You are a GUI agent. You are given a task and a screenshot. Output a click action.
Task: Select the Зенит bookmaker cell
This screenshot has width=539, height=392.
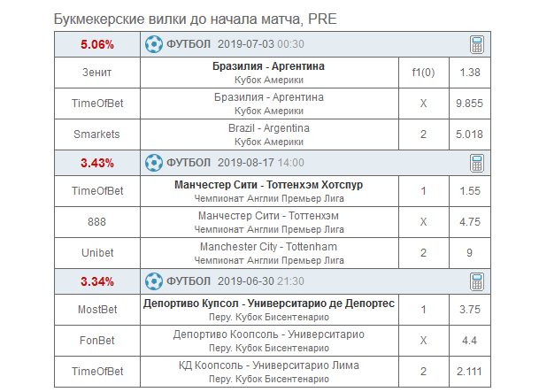[97, 72]
